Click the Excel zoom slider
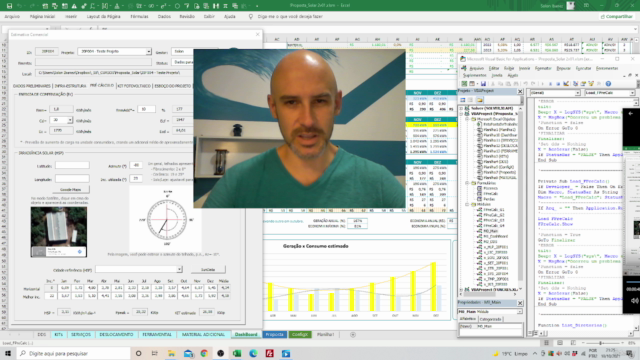The width and height of the screenshot is (640, 360). click(600, 343)
